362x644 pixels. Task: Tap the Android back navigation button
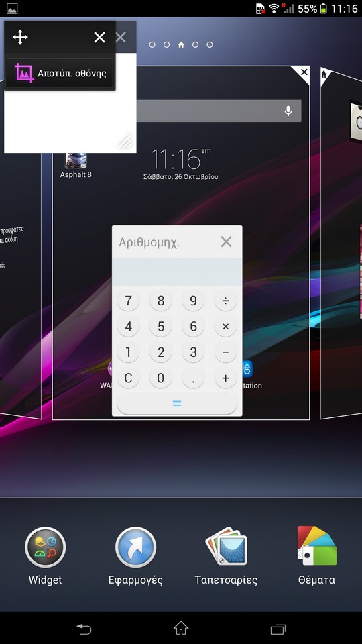tap(84, 629)
